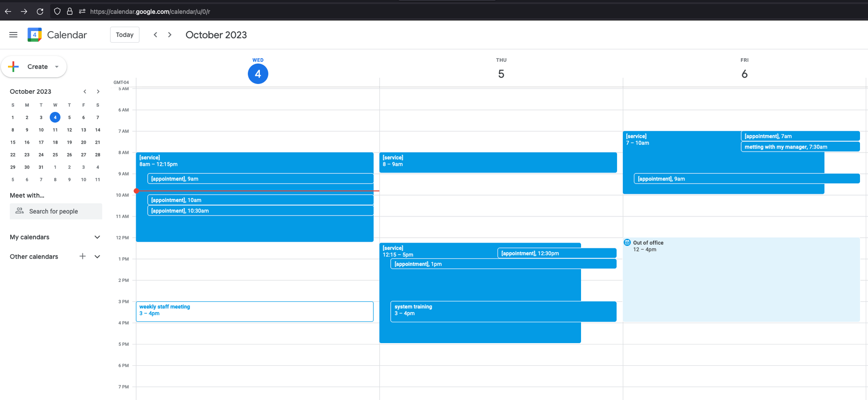Click the Meet with... heading

tap(27, 195)
